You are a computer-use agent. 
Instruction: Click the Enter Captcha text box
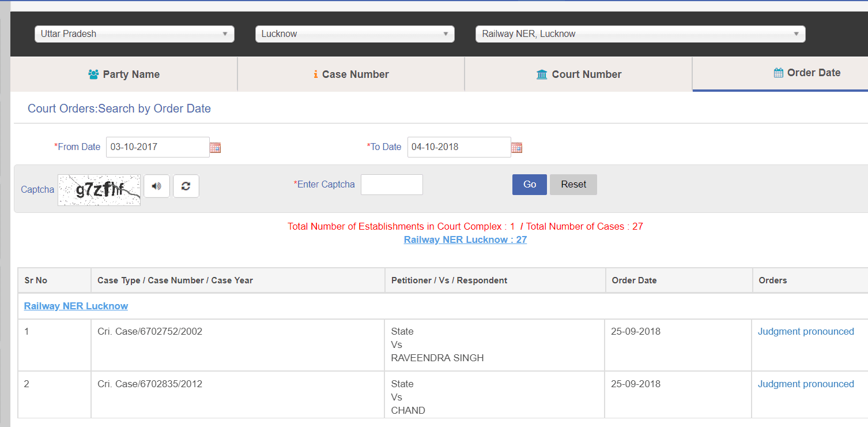pos(392,185)
